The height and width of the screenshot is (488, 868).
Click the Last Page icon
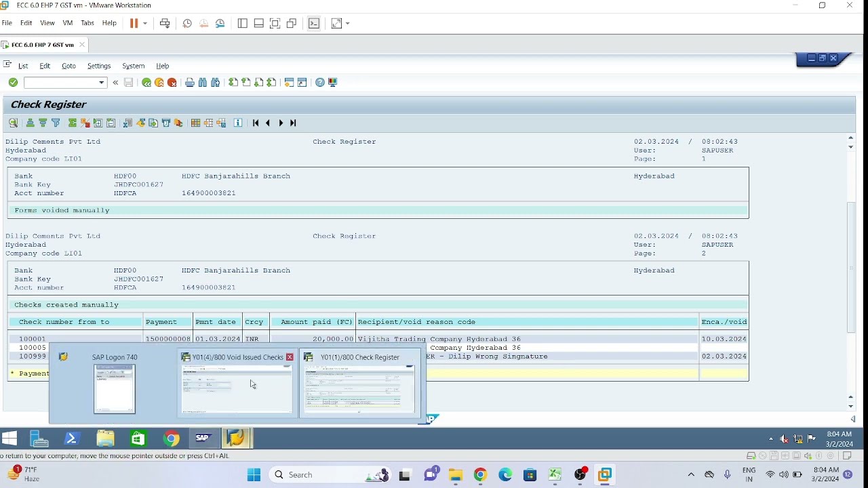(x=272, y=83)
